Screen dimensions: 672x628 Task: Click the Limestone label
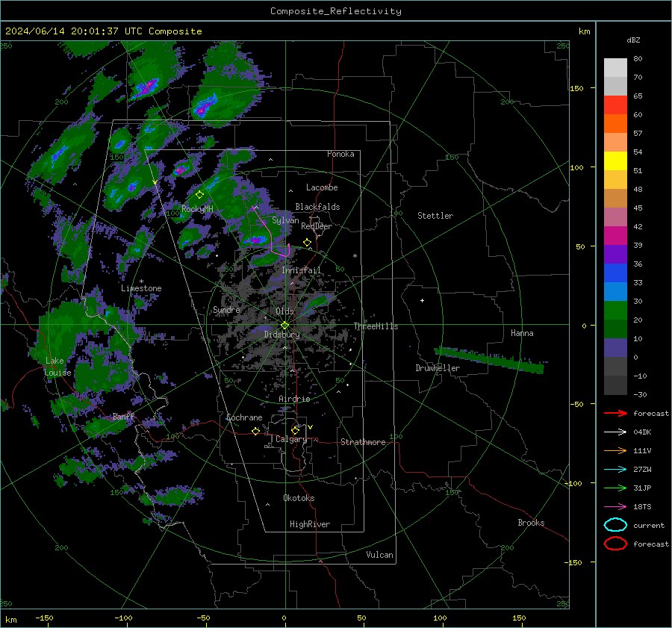[x=141, y=288]
